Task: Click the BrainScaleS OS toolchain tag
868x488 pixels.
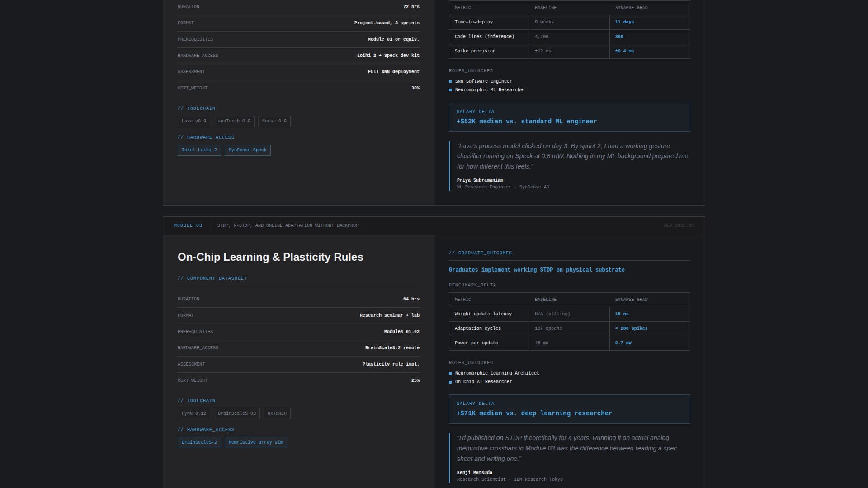Action: point(236,413)
